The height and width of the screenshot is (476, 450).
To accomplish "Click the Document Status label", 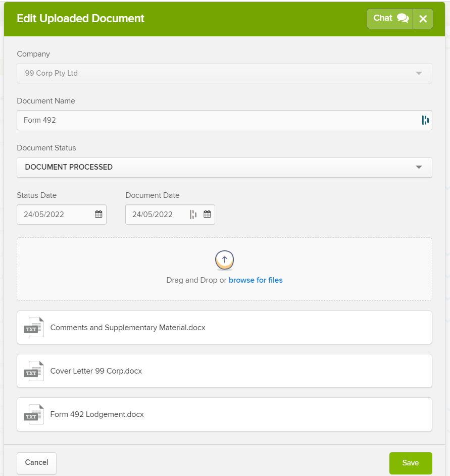I will click(46, 148).
